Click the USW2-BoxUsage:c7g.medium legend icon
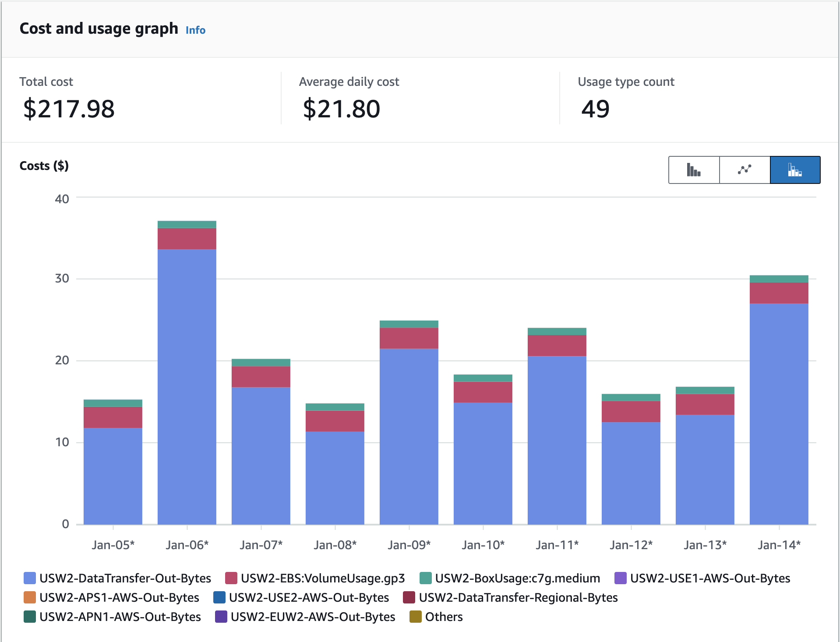This screenshot has width=840, height=642. 425,578
